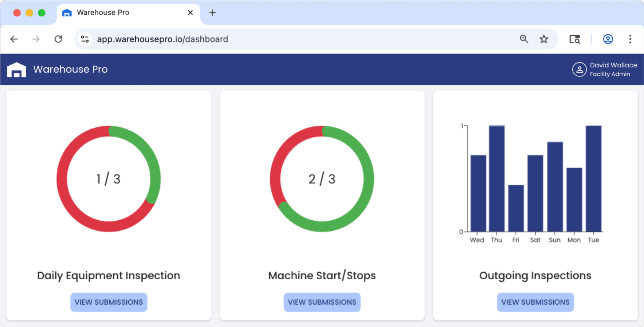The image size is (644, 327).
Task: Click the Facility Admin role label
Action: click(610, 74)
